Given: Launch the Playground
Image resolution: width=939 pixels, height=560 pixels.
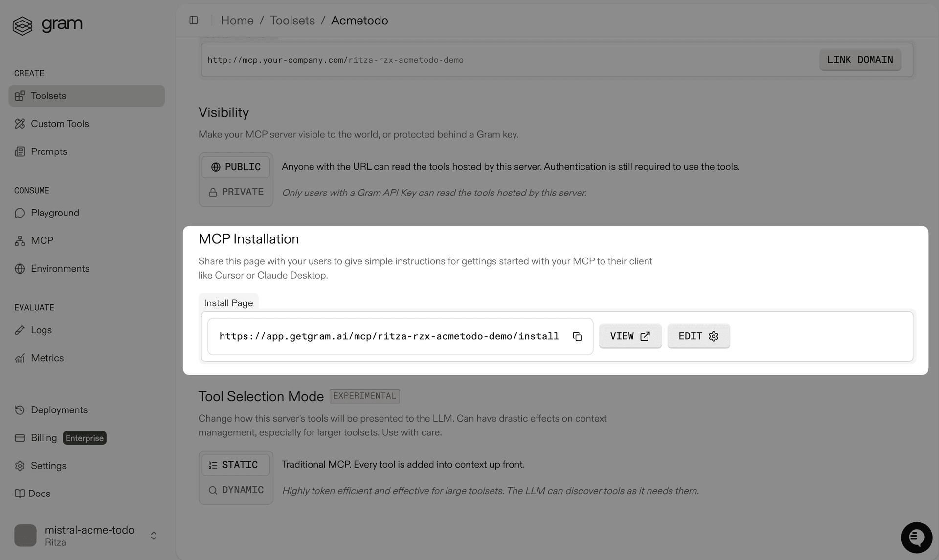Looking at the screenshot, I should point(55,213).
